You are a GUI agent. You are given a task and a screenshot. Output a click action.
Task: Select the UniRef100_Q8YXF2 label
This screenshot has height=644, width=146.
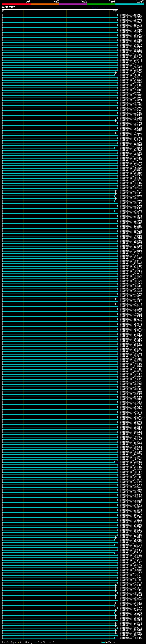(131, 67)
